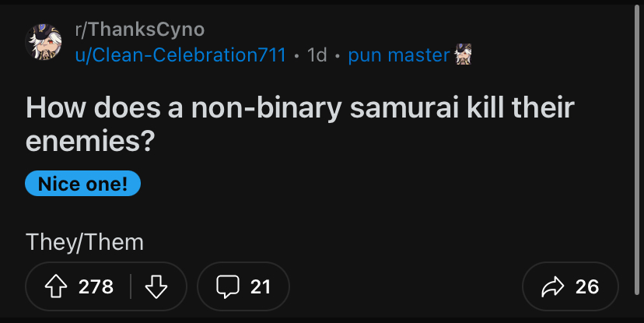This screenshot has width=644, height=323.
Task: Click the share arrow icon
Action: click(552, 287)
